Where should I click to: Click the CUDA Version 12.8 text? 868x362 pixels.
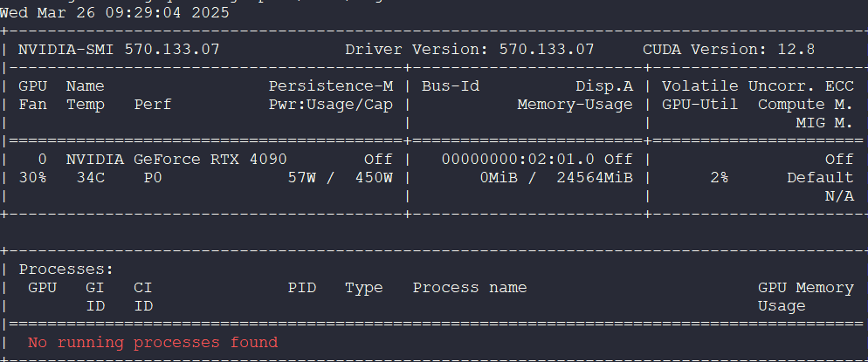[728, 49]
